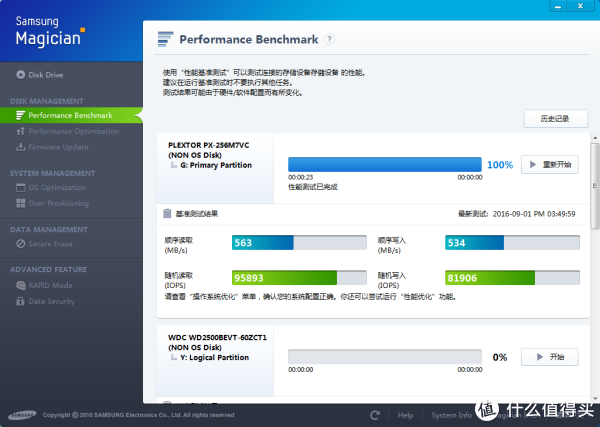Click the Y: Logical Partition label

(214, 357)
